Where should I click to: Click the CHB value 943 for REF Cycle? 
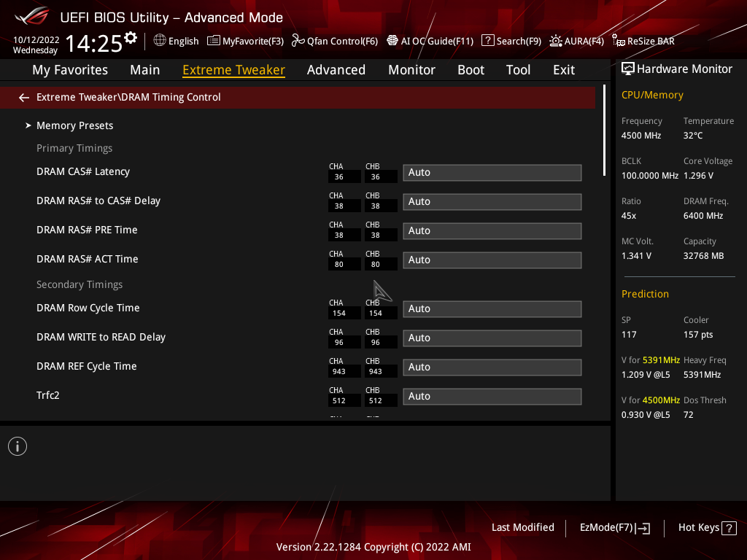coord(376,371)
